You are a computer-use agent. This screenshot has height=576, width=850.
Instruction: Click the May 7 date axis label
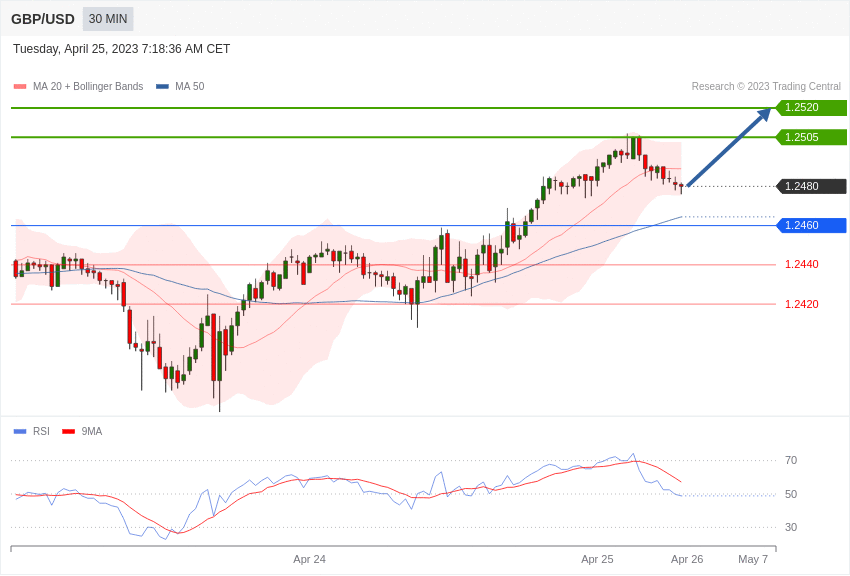click(753, 559)
